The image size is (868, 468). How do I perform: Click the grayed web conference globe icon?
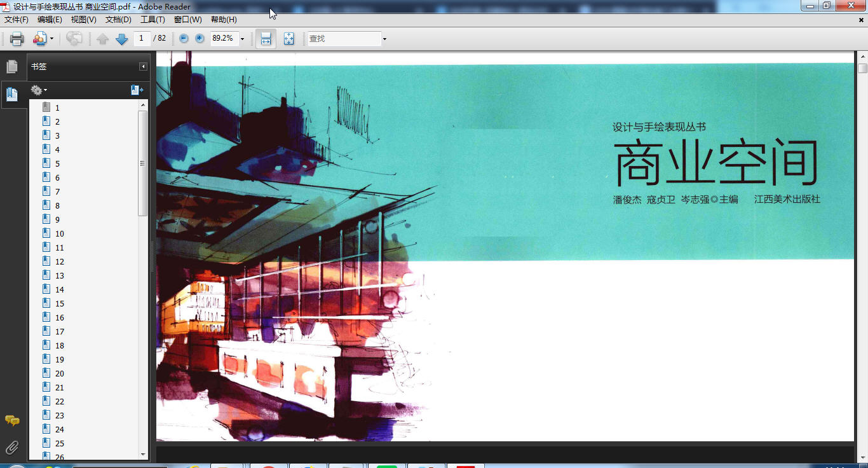coord(74,39)
